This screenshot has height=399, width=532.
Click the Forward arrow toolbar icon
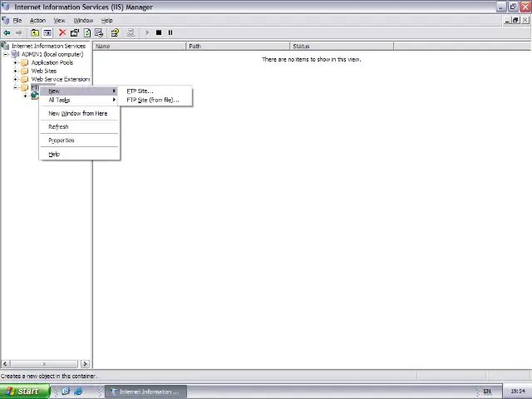pyautogui.click(x=18, y=32)
